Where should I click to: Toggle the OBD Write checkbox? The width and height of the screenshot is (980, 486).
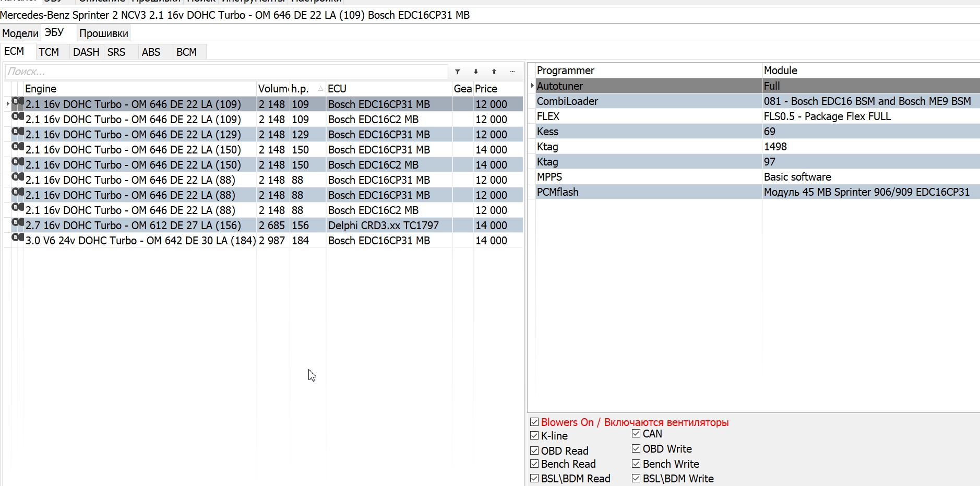click(x=636, y=448)
